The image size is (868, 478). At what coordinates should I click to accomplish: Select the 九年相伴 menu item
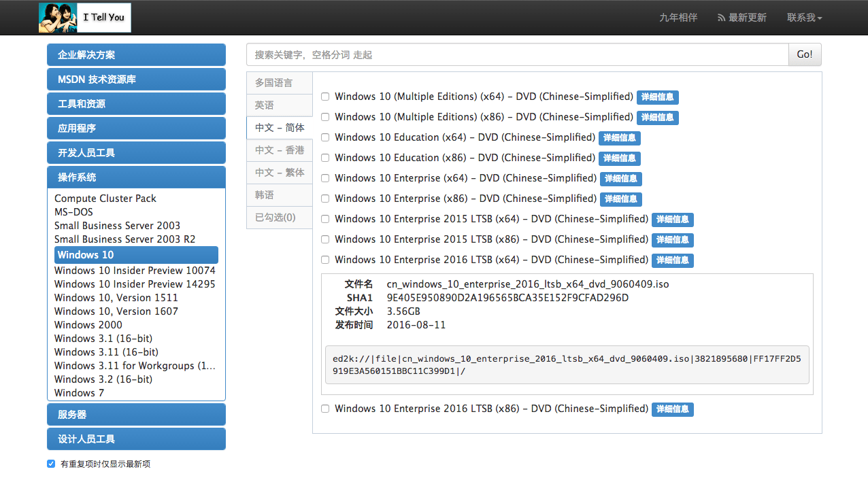point(678,18)
